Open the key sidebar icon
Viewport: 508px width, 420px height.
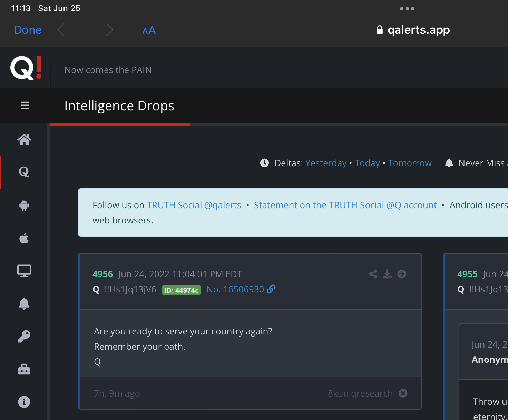click(x=24, y=336)
